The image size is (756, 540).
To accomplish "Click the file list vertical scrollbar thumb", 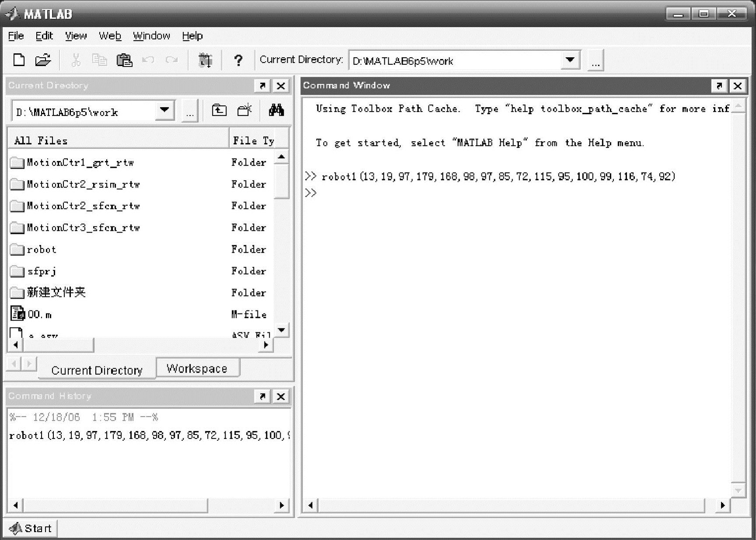I will click(x=282, y=181).
